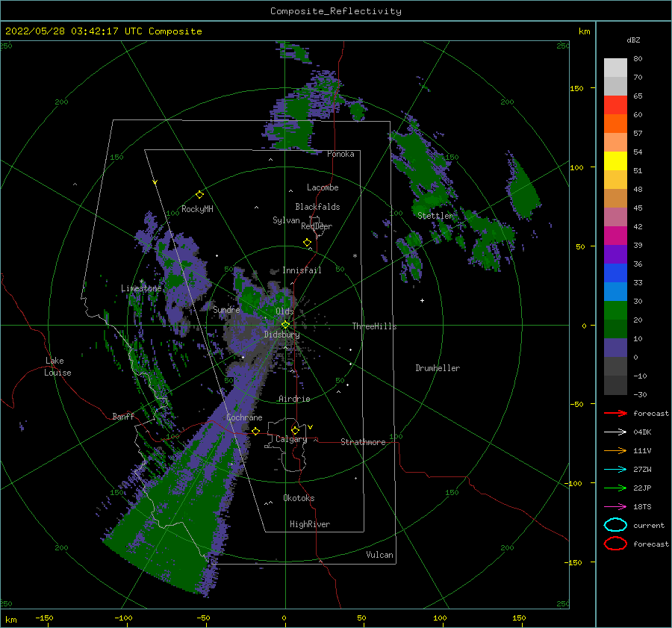The width and height of the screenshot is (672, 628).
Task: Click the cyan current ellipse in the legend
Action: coord(615,525)
